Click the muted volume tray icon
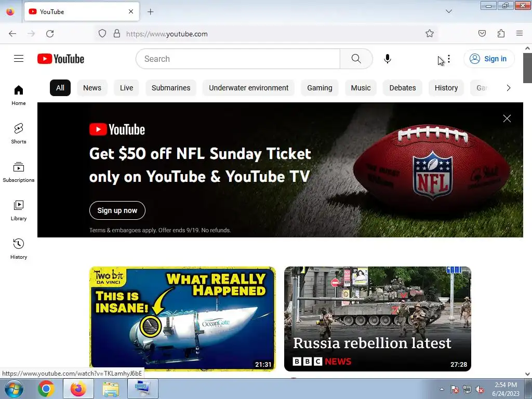 click(480, 389)
